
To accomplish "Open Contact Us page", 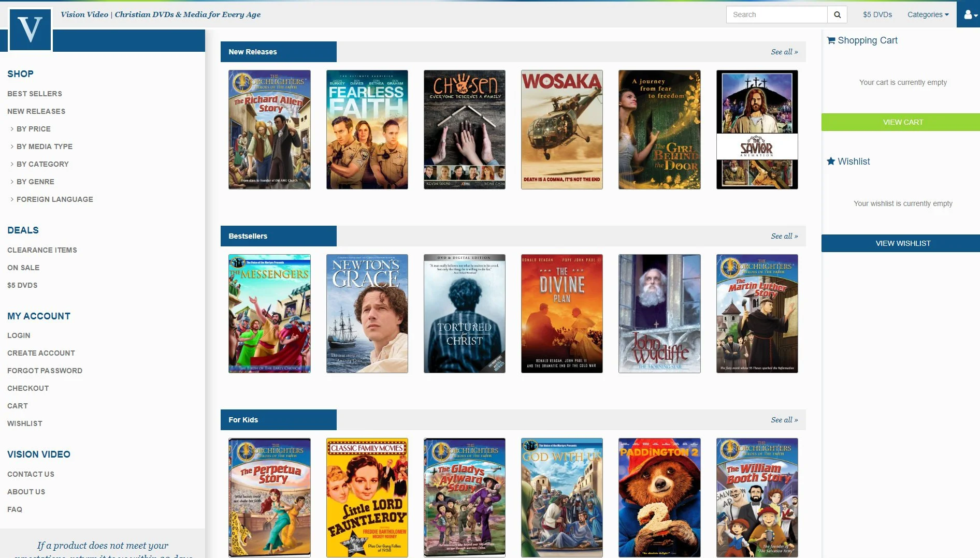I will (x=31, y=474).
